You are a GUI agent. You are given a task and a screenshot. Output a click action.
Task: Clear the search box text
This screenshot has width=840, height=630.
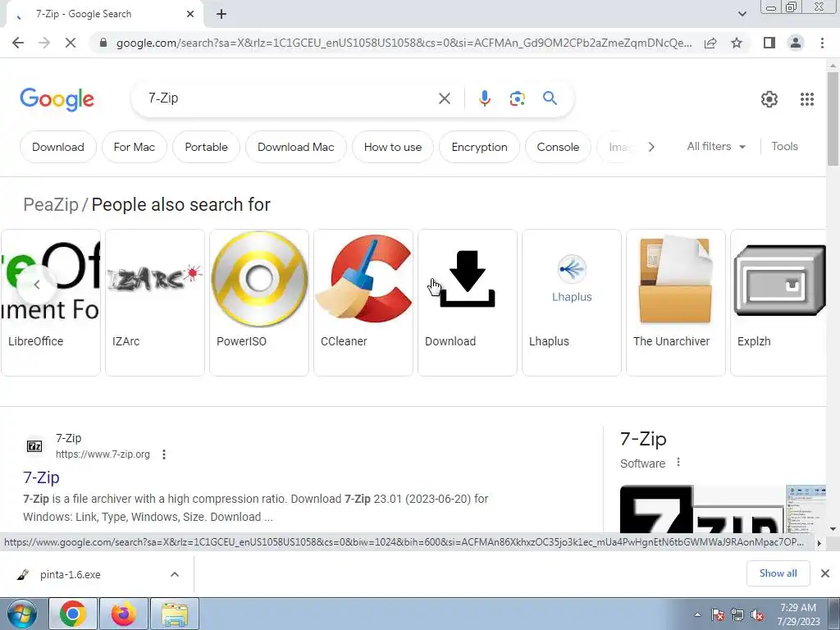444,98
